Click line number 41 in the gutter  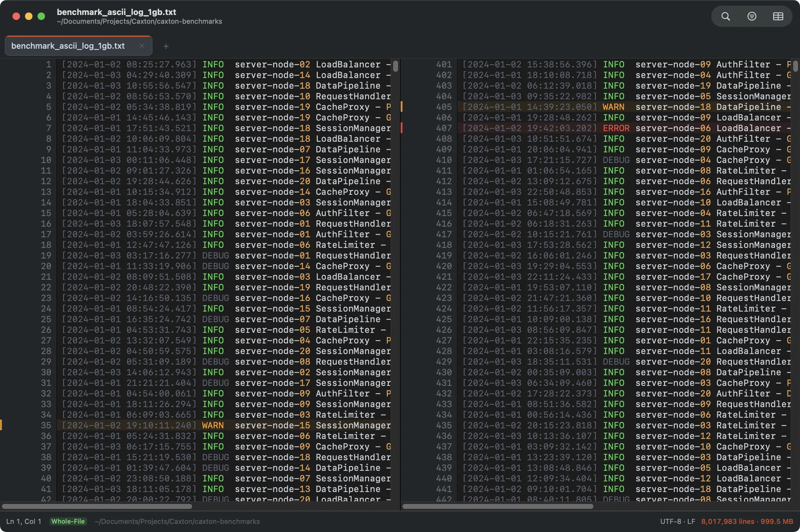pos(46,489)
